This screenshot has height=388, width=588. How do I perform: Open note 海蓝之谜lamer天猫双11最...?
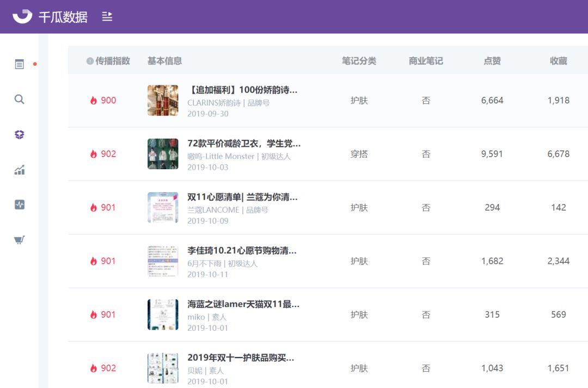pos(243,304)
